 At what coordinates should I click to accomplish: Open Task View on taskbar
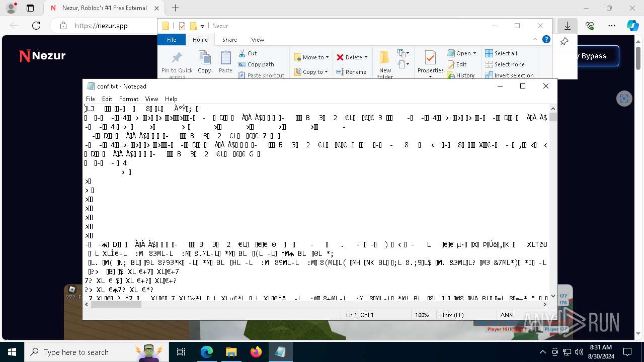pos(181,352)
